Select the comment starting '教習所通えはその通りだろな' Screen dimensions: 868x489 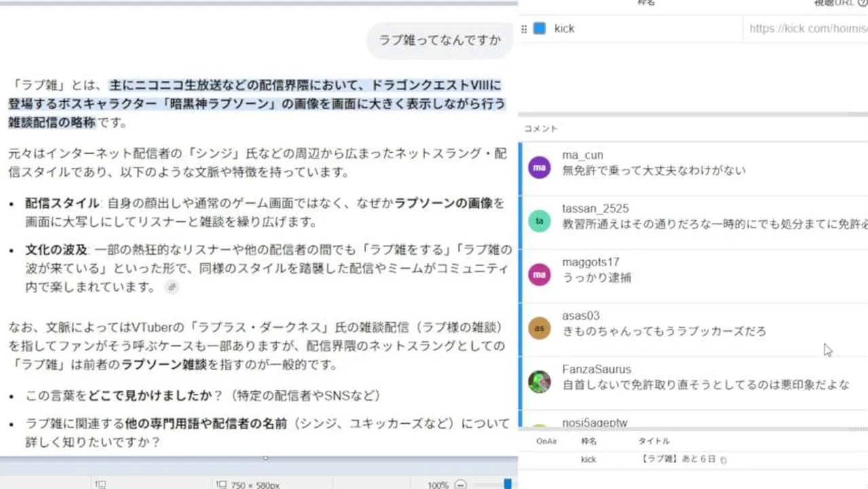(x=715, y=224)
